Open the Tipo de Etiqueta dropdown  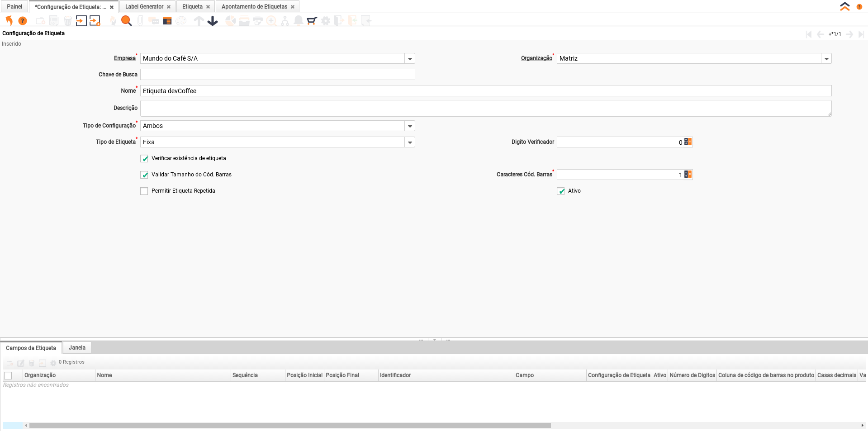click(410, 142)
